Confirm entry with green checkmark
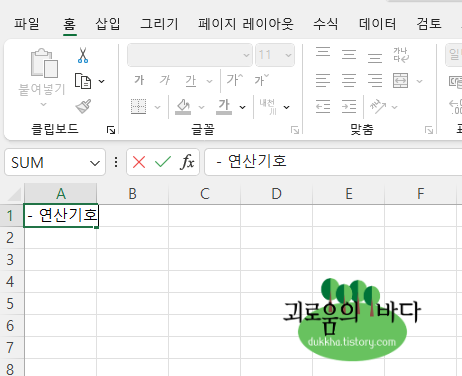The height and width of the screenshot is (376, 462). 163,162
